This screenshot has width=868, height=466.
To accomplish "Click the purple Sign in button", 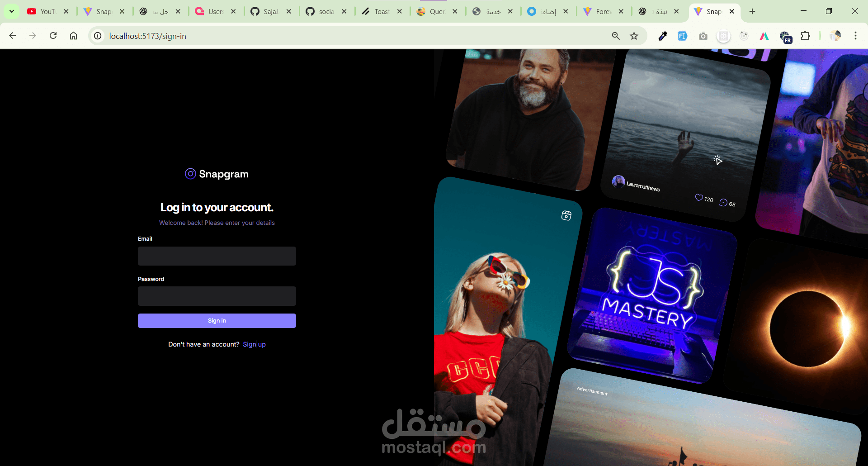I will coord(217,321).
